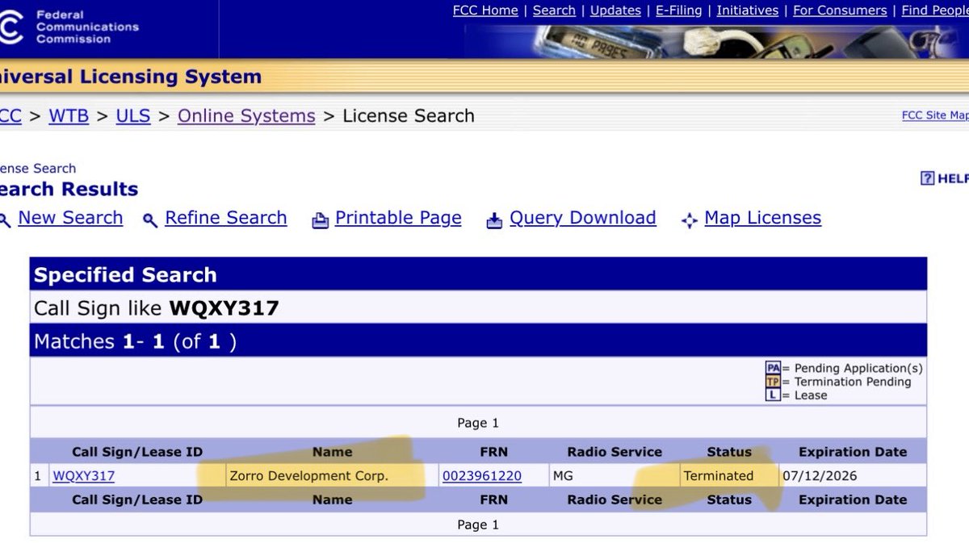
Task: Start a New Search
Action: 70,218
